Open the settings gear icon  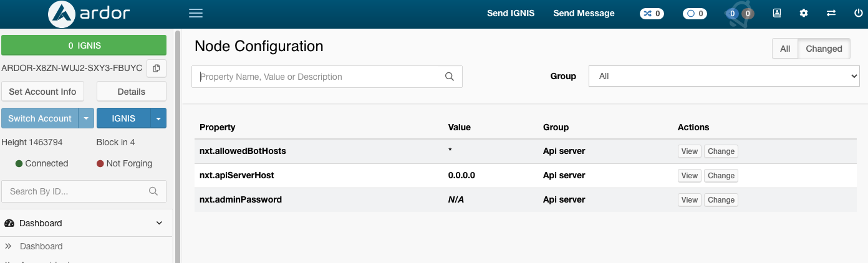click(804, 13)
